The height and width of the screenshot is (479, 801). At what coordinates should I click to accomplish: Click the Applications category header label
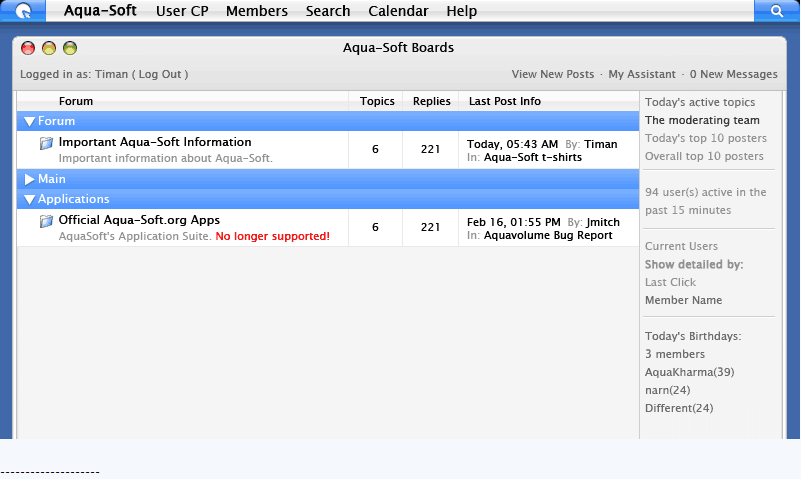(74, 199)
